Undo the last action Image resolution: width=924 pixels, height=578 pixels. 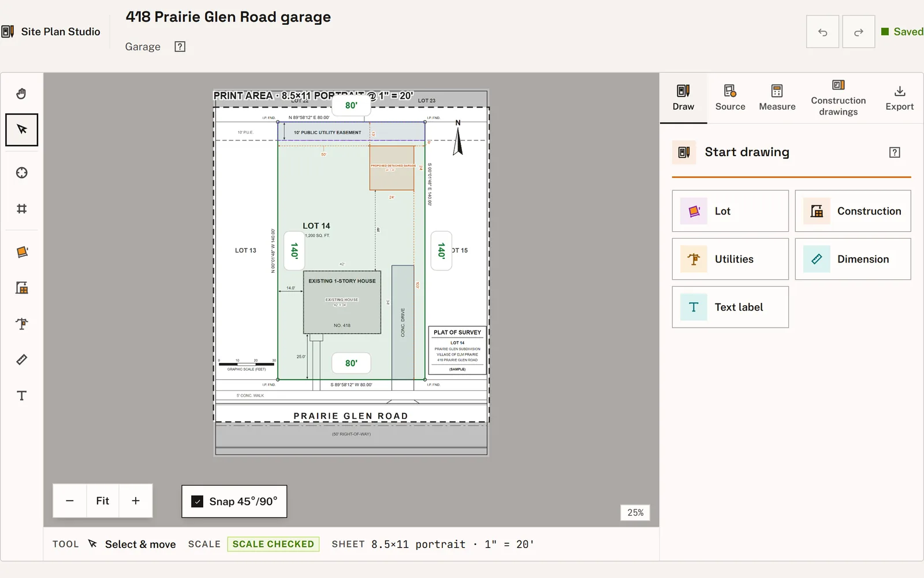coord(822,32)
